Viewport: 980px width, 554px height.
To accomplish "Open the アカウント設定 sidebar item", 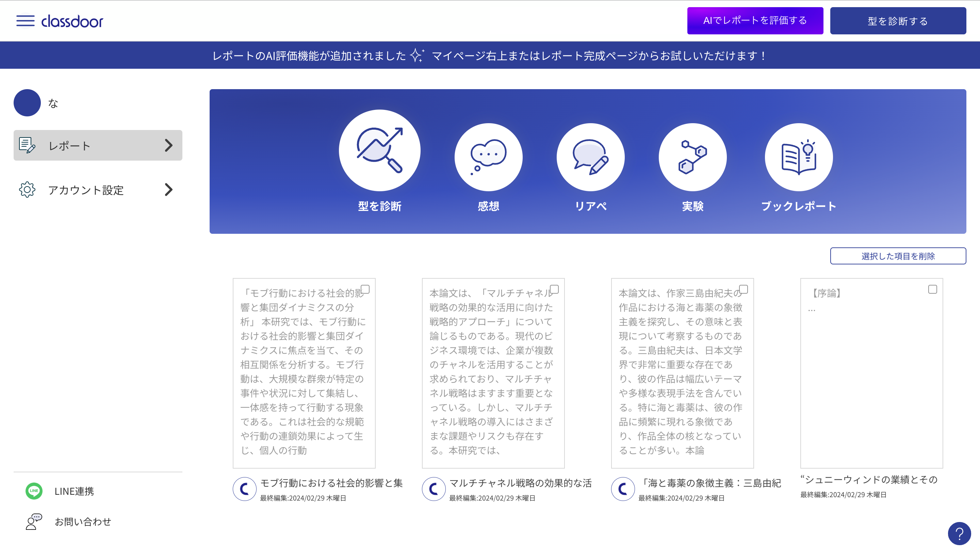I will click(86, 190).
